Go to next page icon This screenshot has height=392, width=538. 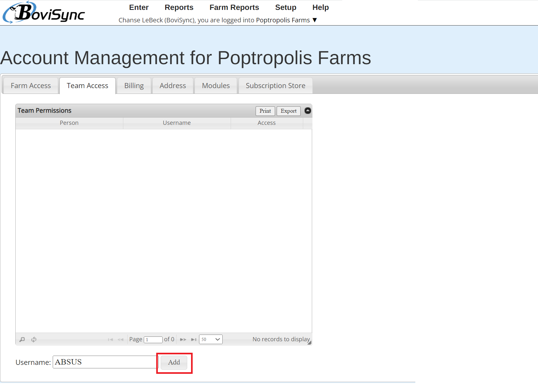click(x=183, y=339)
